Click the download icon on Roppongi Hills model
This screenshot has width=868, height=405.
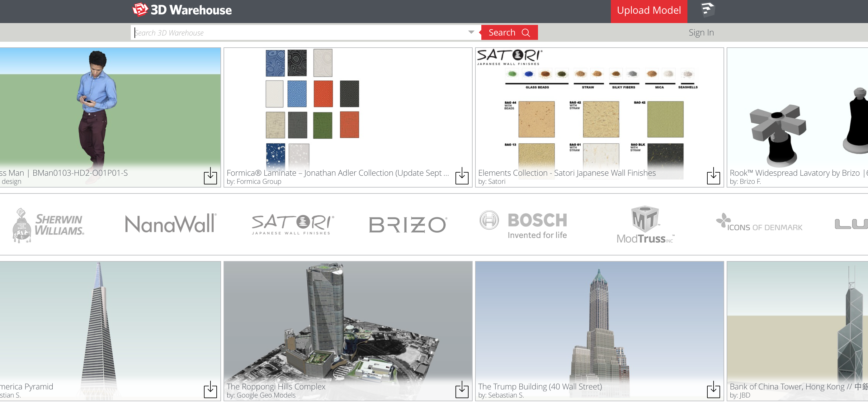[x=462, y=389]
